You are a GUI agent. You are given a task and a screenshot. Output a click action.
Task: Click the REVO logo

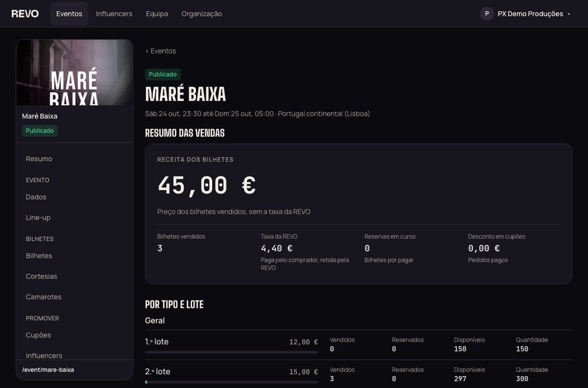pyautogui.click(x=25, y=14)
